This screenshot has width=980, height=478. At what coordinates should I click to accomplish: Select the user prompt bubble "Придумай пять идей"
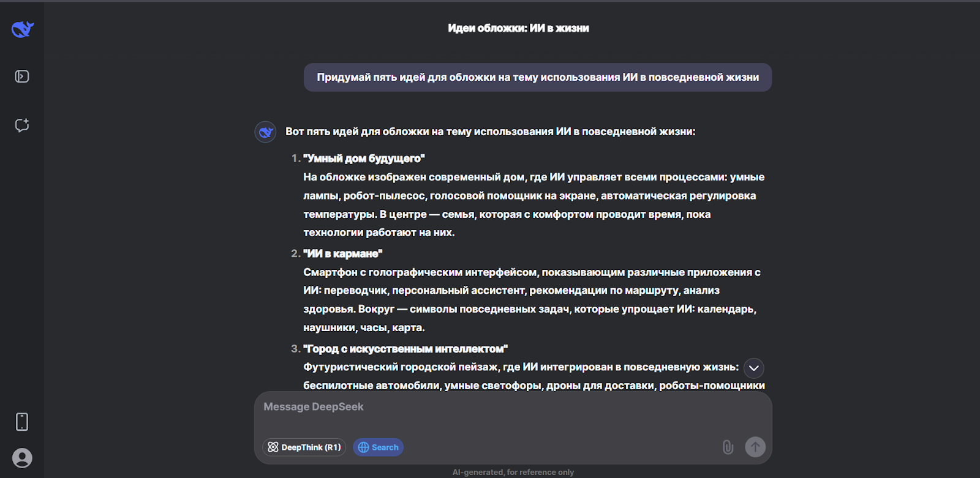(537, 78)
